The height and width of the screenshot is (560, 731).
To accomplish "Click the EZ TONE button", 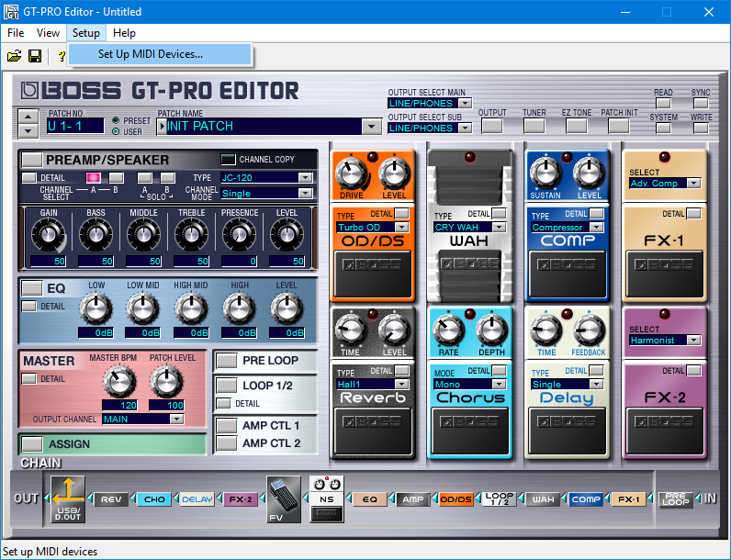I will (577, 126).
